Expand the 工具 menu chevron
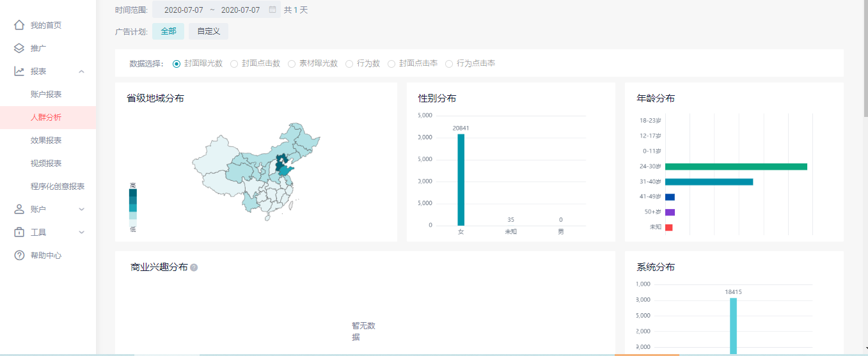This screenshot has height=356, width=868. [x=81, y=232]
